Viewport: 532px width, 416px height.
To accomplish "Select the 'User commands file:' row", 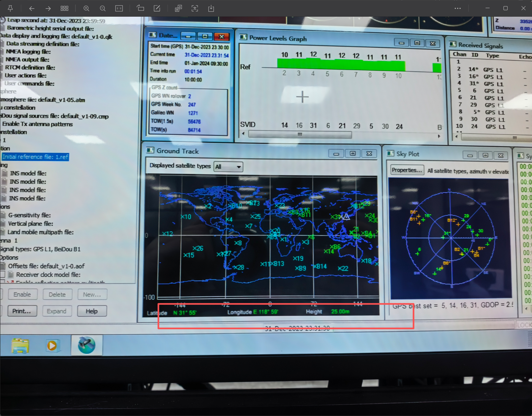I will tap(29, 84).
